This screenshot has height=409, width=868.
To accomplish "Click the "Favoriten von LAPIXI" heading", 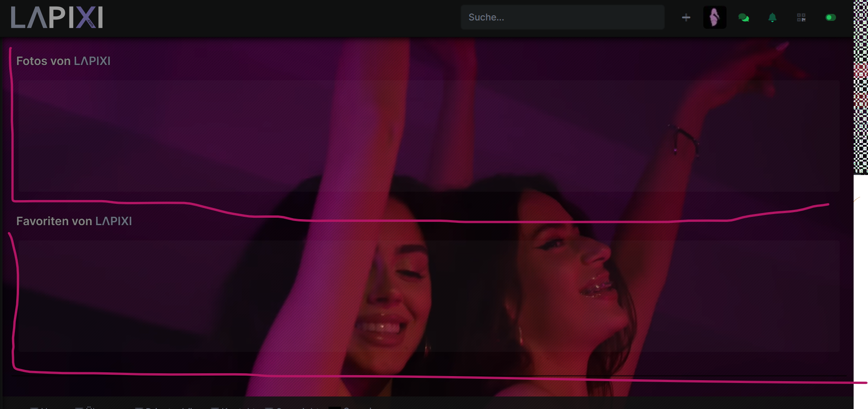I will pos(74,221).
